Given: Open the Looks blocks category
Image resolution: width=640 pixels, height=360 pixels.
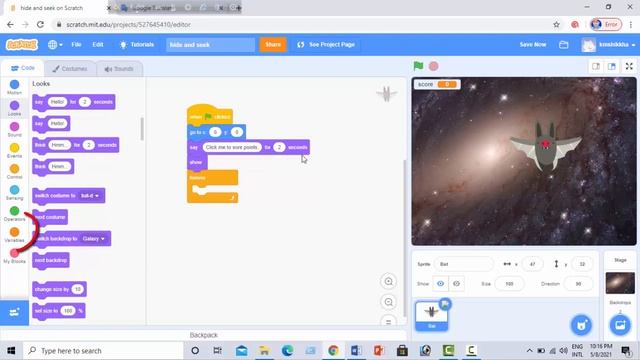Looking at the screenshot, I should click(14, 108).
